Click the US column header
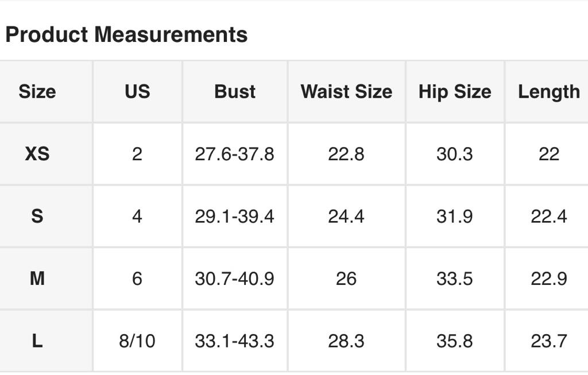 pos(137,92)
